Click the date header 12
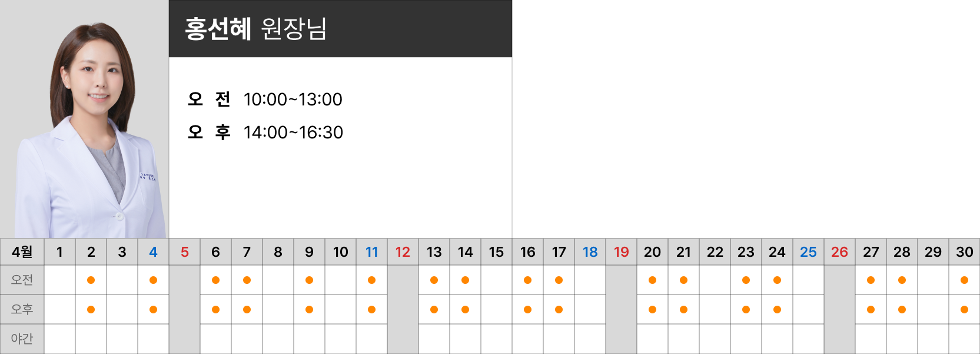The image size is (980, 354). tap(403, 252)
